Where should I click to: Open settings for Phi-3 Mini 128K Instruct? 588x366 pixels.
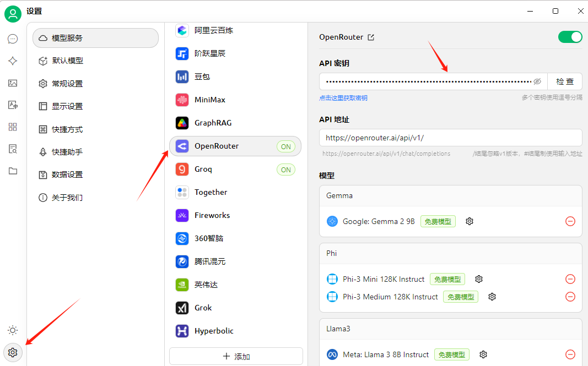pos(479,279)
